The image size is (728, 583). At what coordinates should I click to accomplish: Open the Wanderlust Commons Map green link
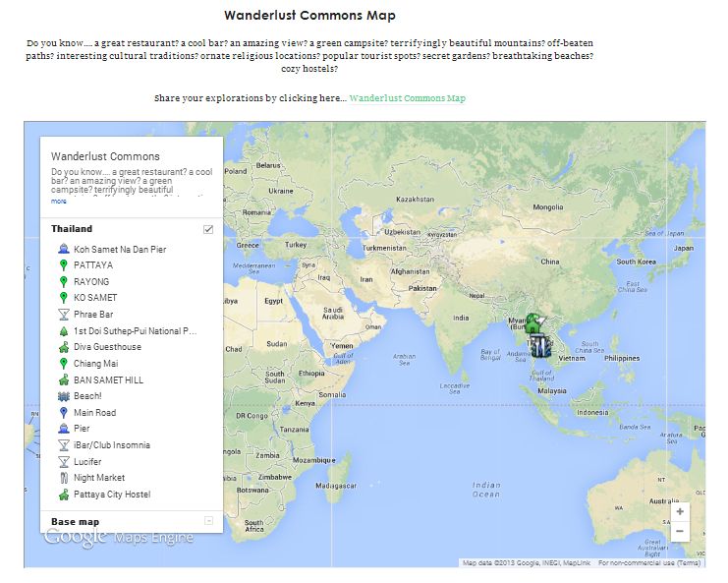click(407, 98)
